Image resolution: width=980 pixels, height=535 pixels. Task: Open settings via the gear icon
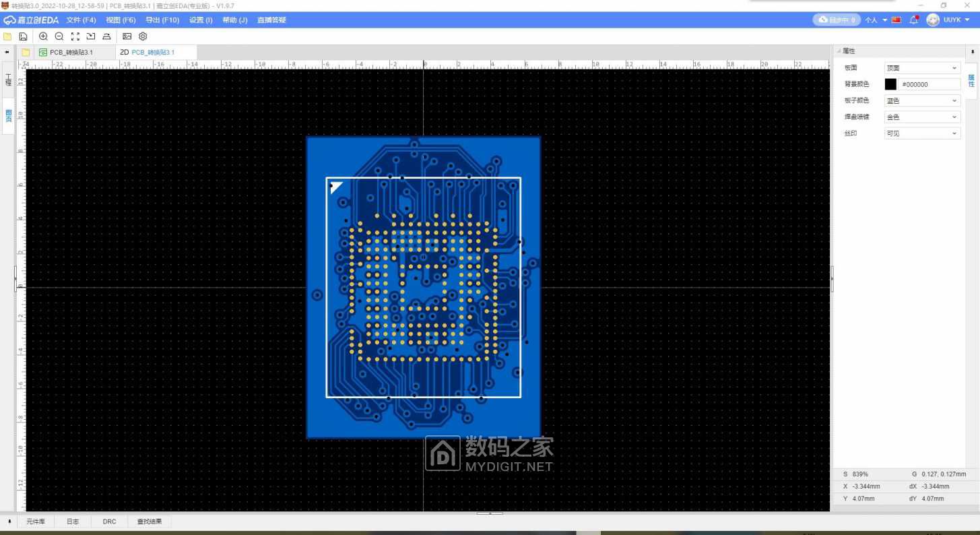point(143,36)
